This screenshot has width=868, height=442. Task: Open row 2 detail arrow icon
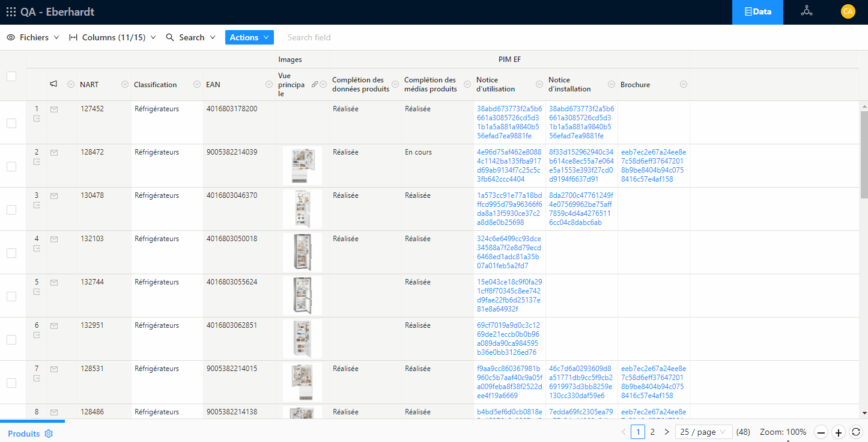click(37, 162)
